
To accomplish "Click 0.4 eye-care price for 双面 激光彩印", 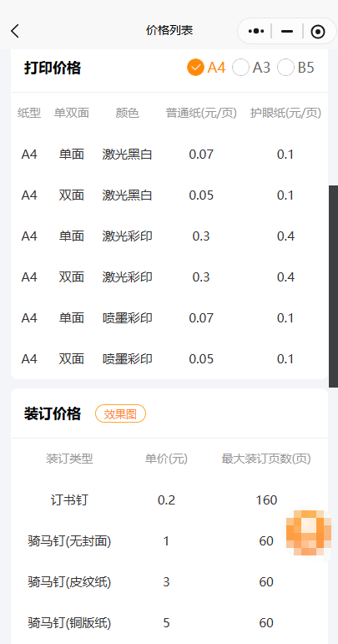I will 285,276.
